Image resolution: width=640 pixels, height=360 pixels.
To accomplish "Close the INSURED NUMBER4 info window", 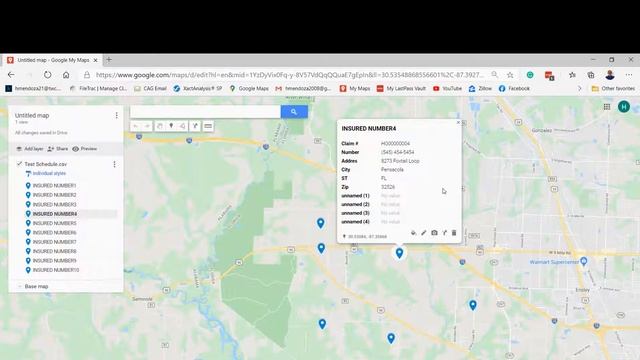I will click(458, 122).
